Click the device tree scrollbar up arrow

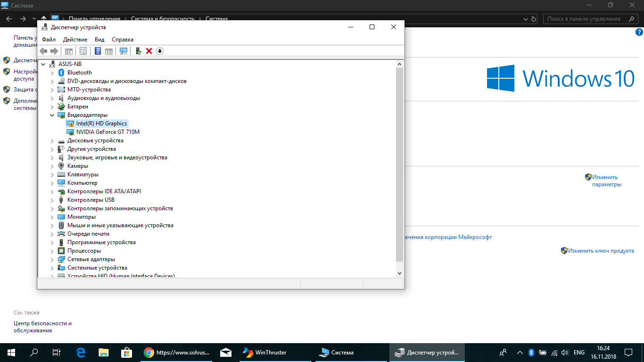coord(399,64)
